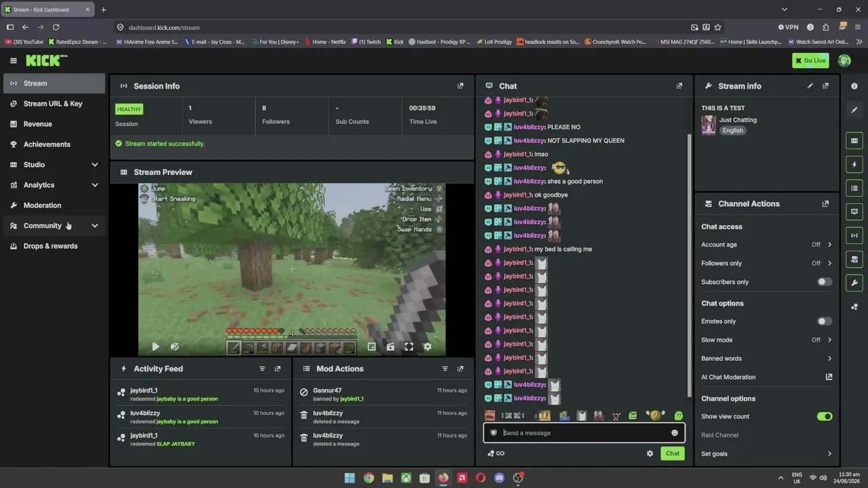Screen dimensions: 868x488
Task: Open Account age options
Action: point(766,245)
